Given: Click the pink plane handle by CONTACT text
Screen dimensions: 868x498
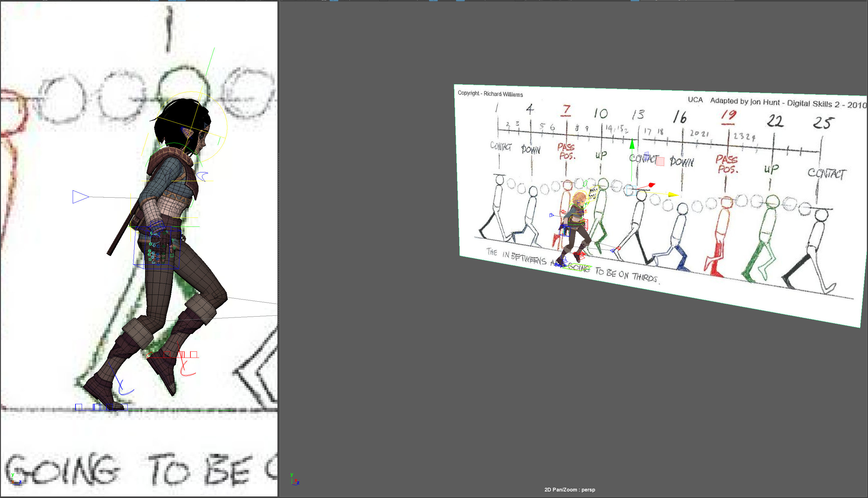Looking at the screenshot, I should [x=660, y=162].
